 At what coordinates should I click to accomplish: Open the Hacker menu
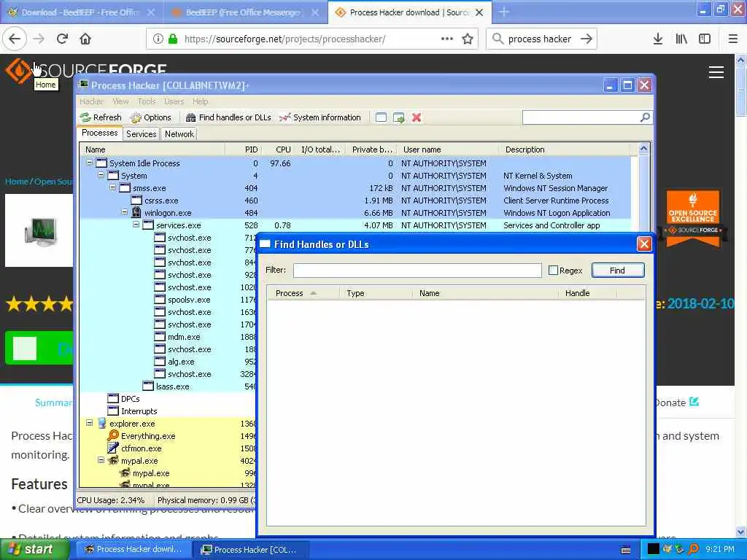91,101
